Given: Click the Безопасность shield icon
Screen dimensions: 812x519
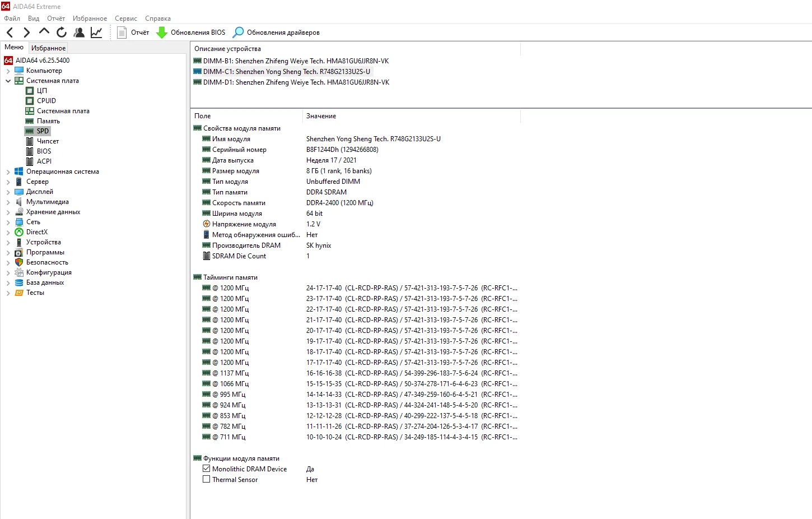Looking at the screenshot, I should click(19, 262).
